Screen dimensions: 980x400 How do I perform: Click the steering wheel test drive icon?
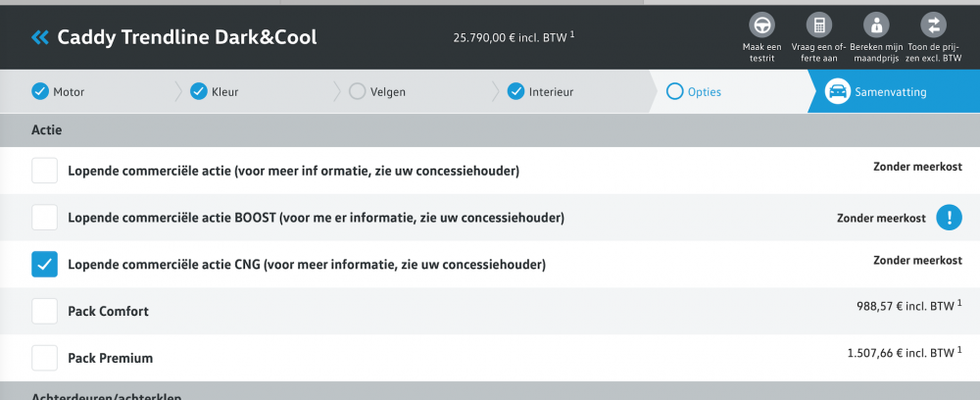(761, 25)
